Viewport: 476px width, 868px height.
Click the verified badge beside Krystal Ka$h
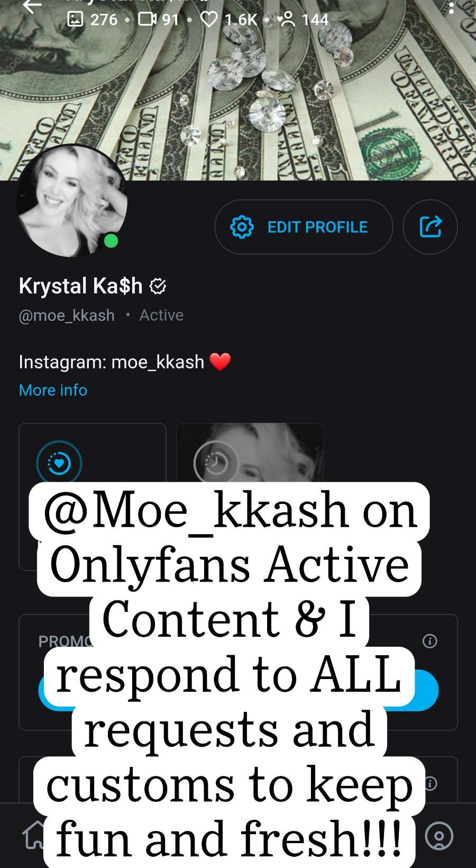point(158,286)
